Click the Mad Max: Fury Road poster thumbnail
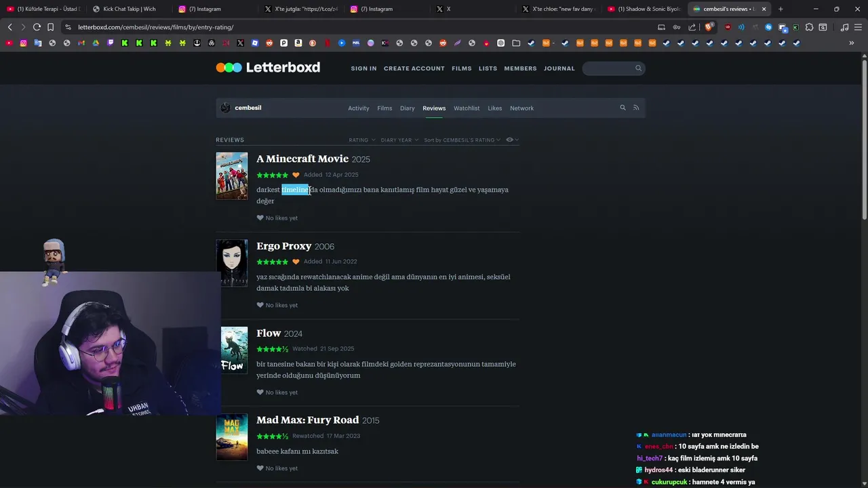 click(x=232, y=437)
